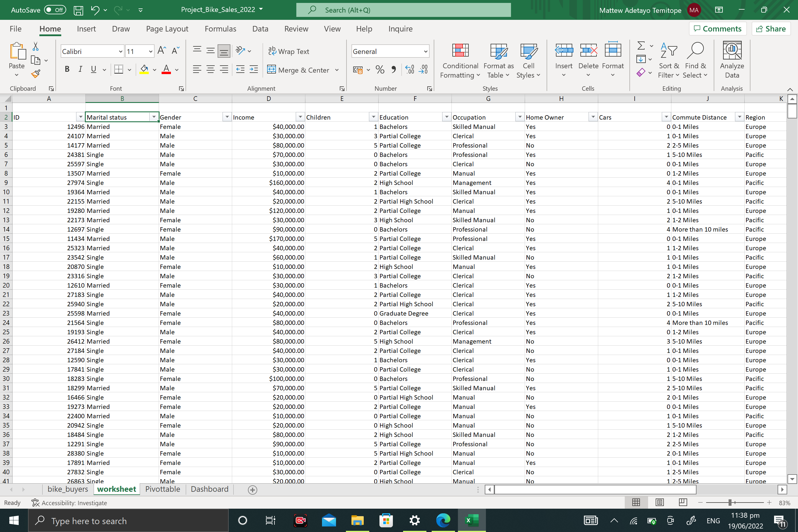Open the Dashboard sheet tab
The height and width of the screenshot is (532, 798).
click(209, 489)
